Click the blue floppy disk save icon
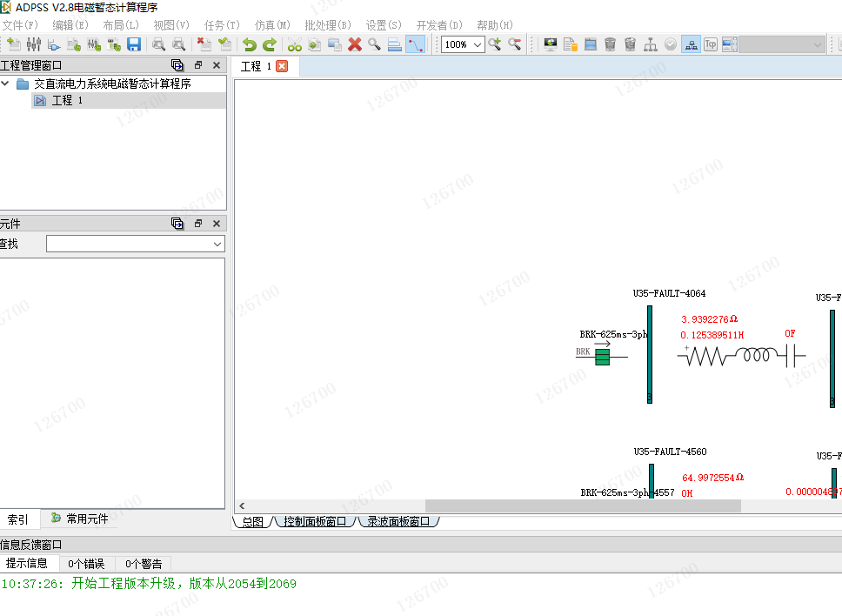Viewport: 842px width, 616px height. click(x=134, y=44)
